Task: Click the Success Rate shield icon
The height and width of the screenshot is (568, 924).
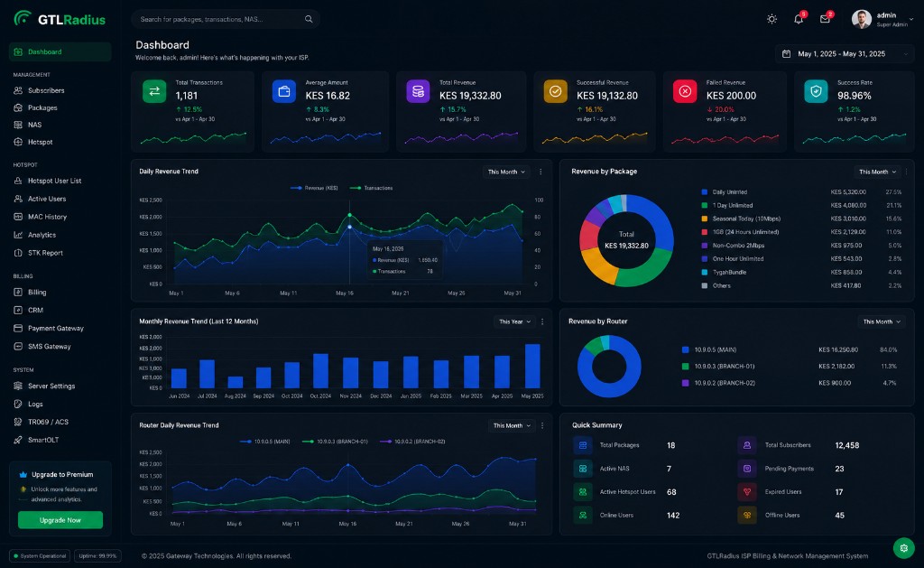Action: (x=816, y=91)
